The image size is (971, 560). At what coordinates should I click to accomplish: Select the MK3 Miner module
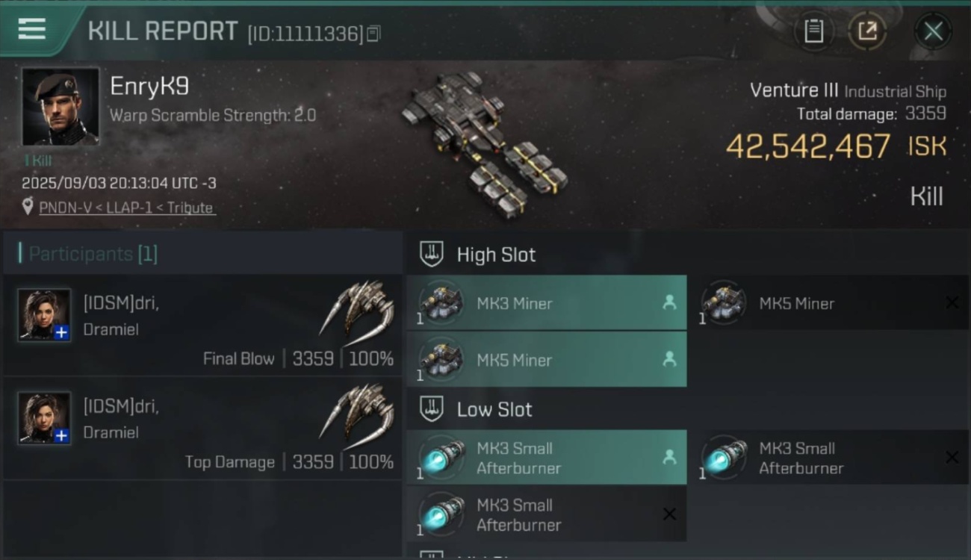point(547,303)
